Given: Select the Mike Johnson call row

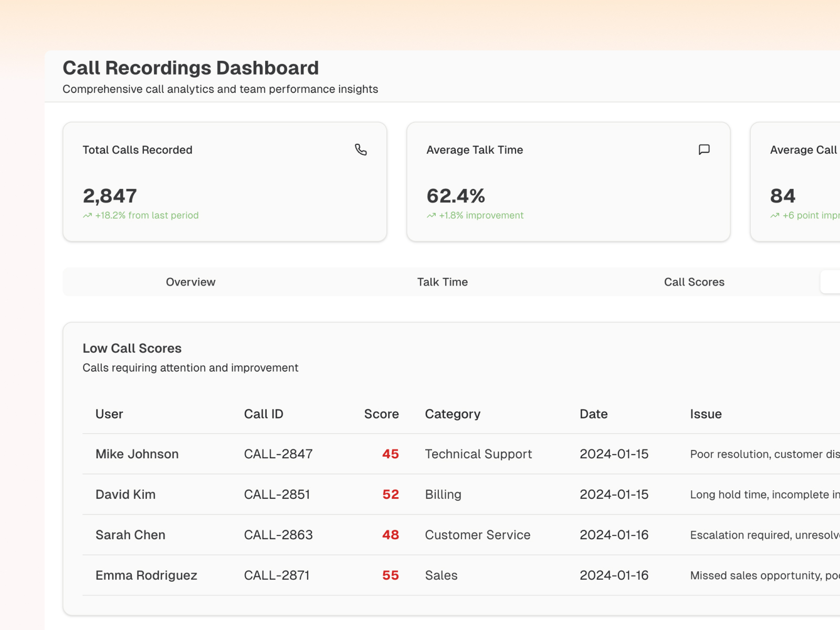Looking at the screenshot, I should (461, 454).
